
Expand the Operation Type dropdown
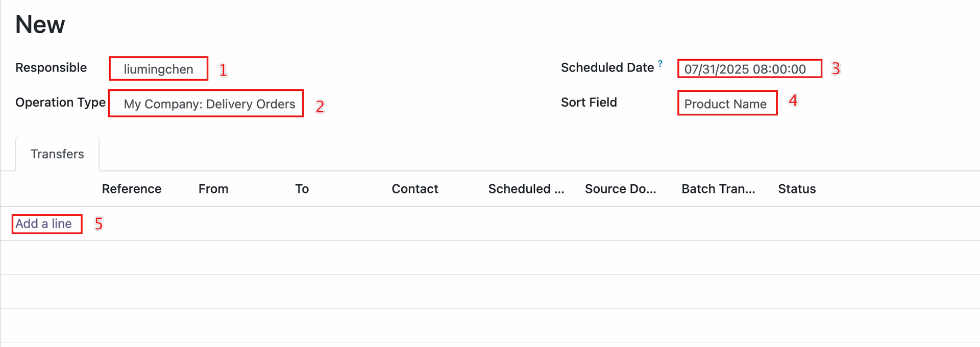pyautogui.click(x=209, y=104)
